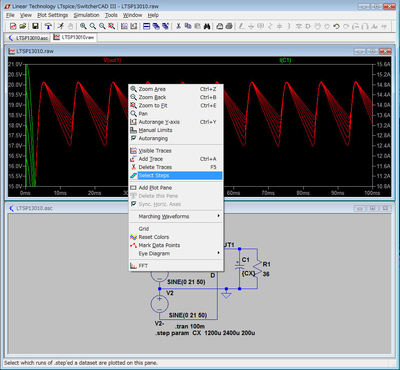Click the Cascade Windows toolbar icon
The height and width of the screenshot is (370, 400).
click(156, 26)
